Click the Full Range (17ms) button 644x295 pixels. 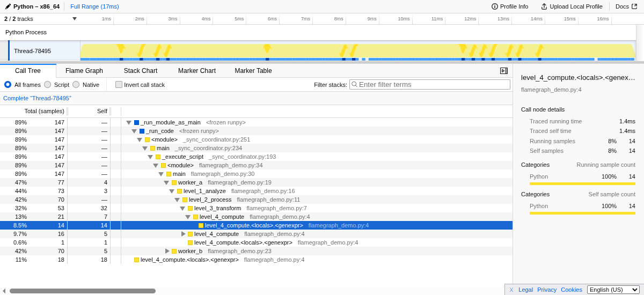pyautogui.click(x=94, y=6)
